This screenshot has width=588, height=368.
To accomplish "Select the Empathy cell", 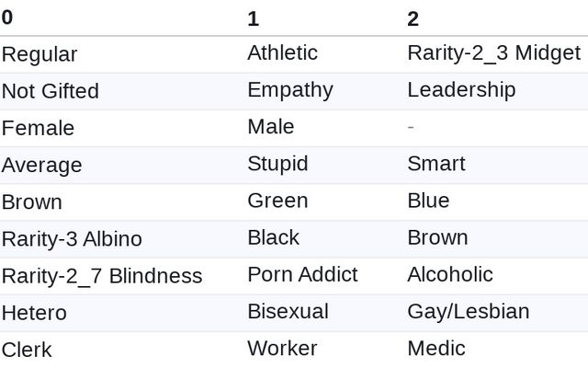I will [x=290, y=90].
